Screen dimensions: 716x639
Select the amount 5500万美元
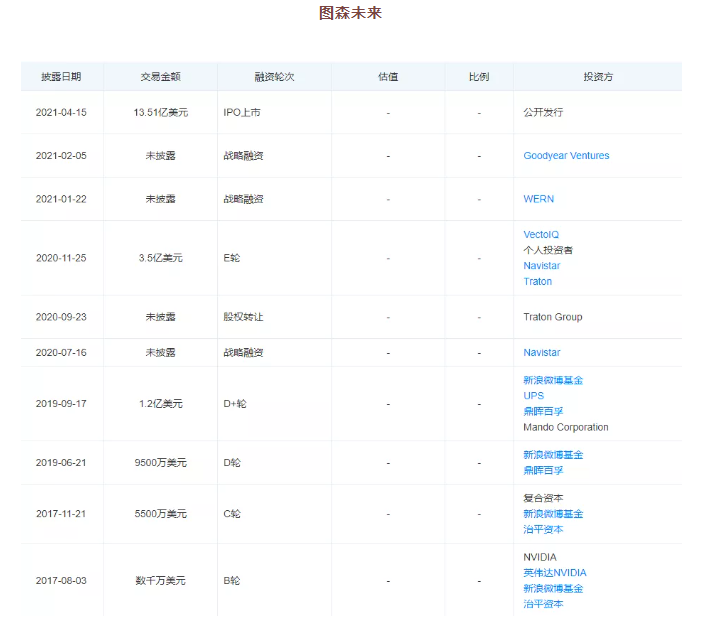click(161, 514)
